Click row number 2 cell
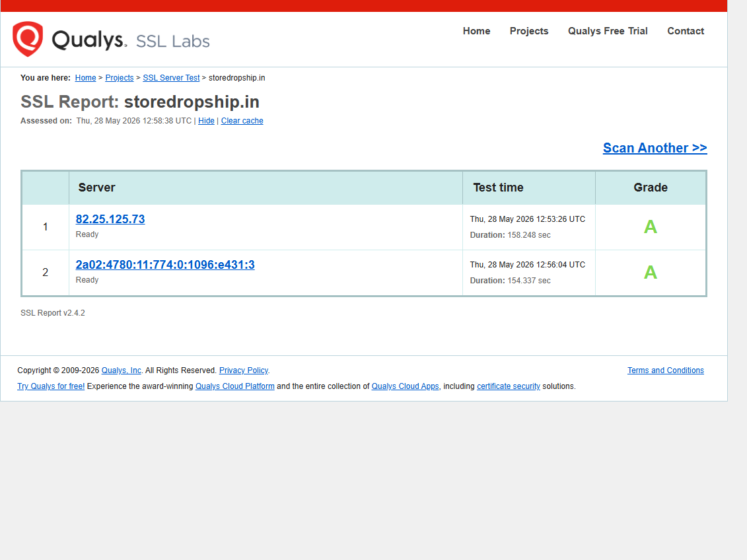Image resolution: width=747 pixels, height=560 pixels. pos(46,273)
